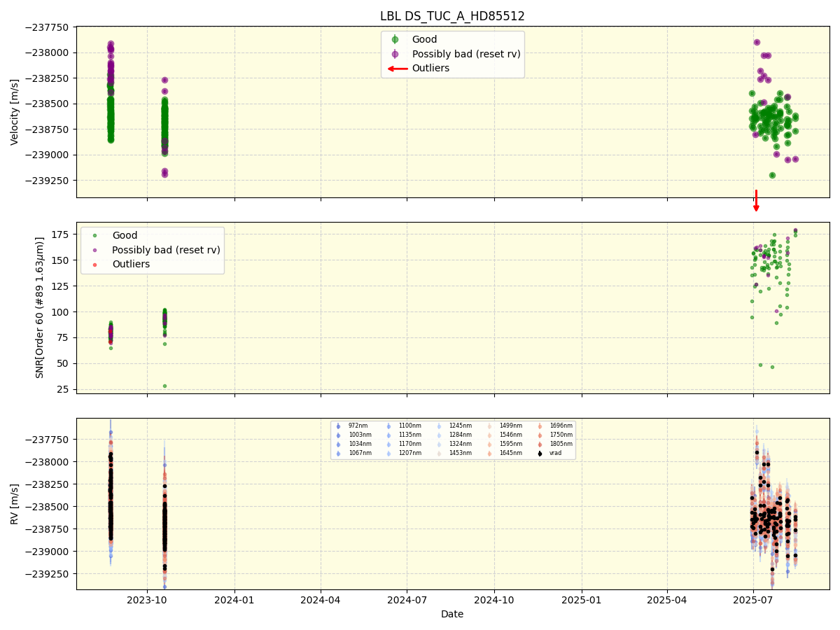Image resolution: width=840 pixels, height=630 pixels.
Task: Click the 2025-04 date tick label
Action: tap(668, 600)
